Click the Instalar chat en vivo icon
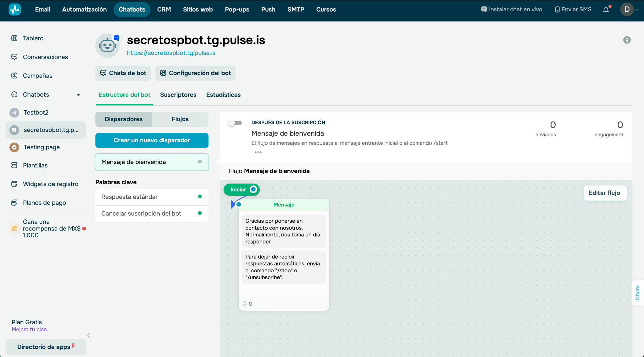 pyautogui.click(x=484, y=9)
